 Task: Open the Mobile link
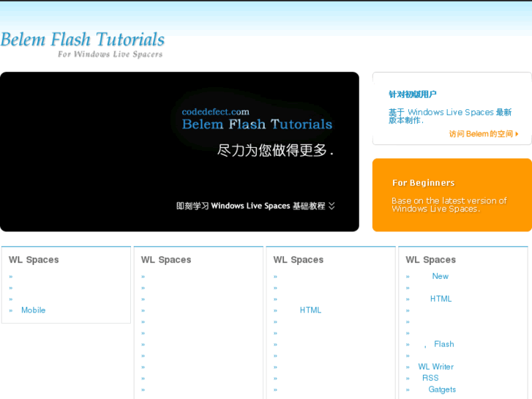pos(33,310)
